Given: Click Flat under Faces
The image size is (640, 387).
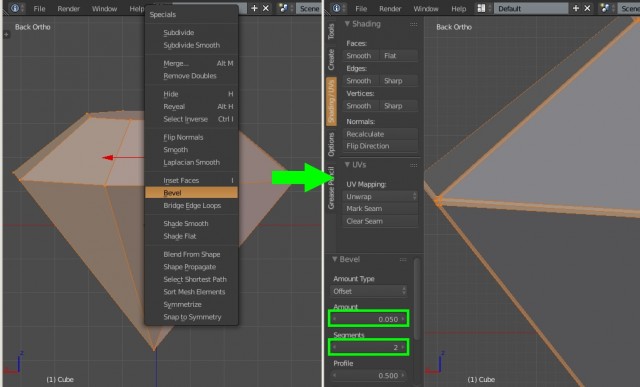Looking at the screenshot, I should coord(399,56).
